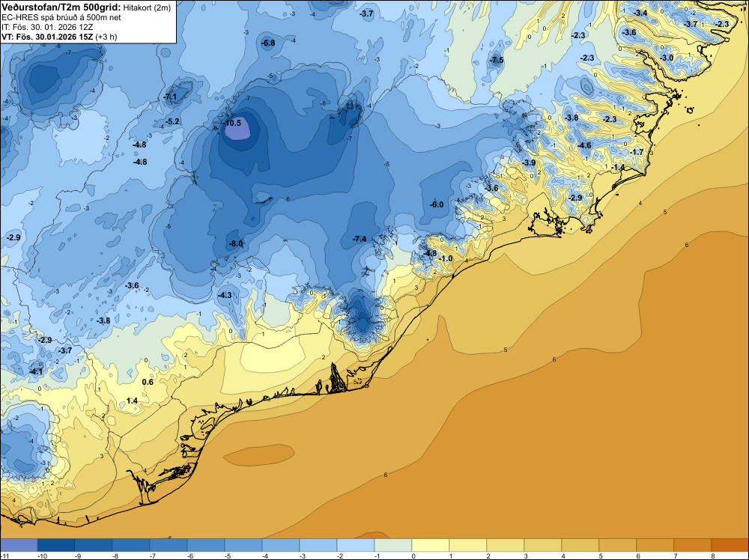Image resolution: width=749 pixels, height=560 pixels.
Task: Click the -3.4 temperature label
Action: click(640, 13)
